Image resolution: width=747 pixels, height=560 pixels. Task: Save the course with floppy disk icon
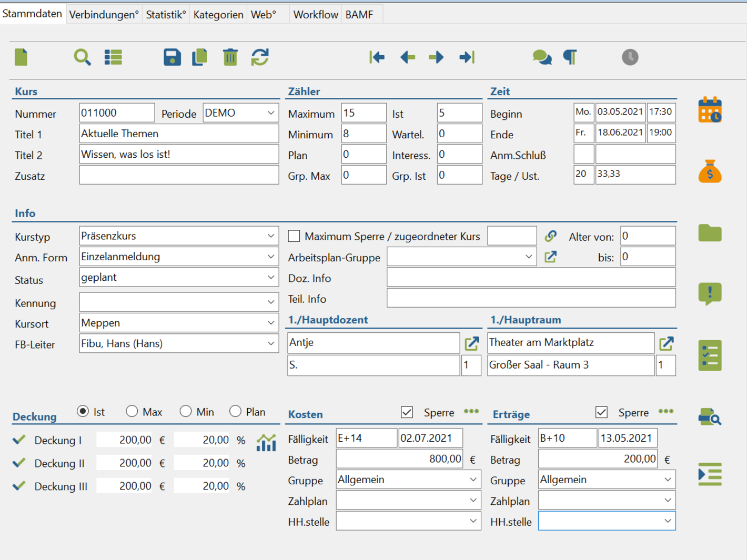pyautogui.click(x=172, y=57)
